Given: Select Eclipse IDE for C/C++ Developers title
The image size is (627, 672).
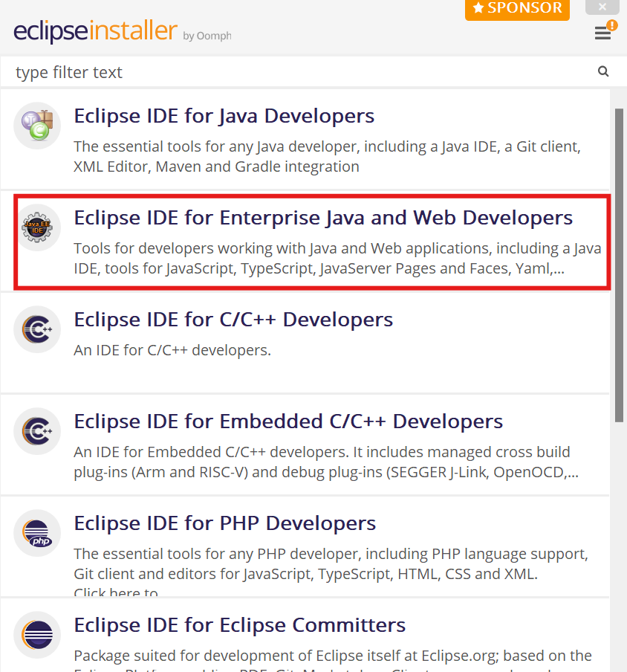Looking at the screenshot, I should 233,320.
